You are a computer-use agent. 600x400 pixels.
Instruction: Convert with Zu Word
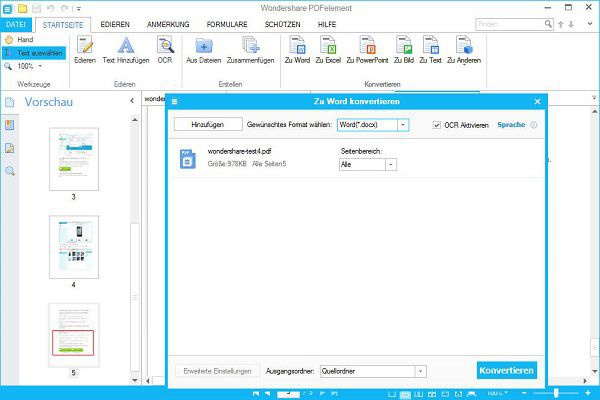pos(297,50)
